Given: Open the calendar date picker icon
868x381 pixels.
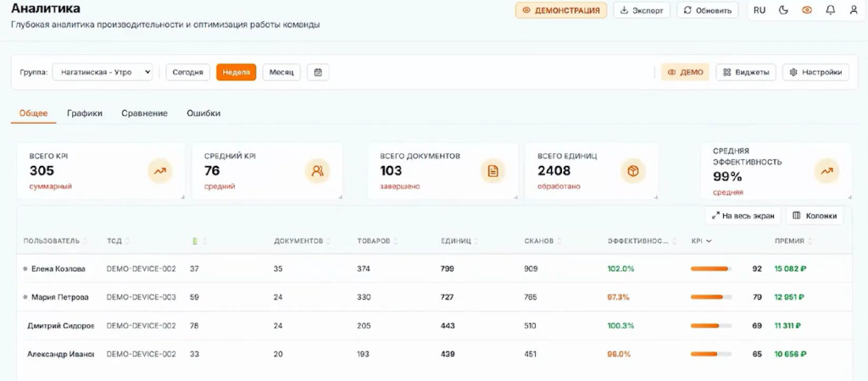Looking at the screenshot, I should 318,72.
